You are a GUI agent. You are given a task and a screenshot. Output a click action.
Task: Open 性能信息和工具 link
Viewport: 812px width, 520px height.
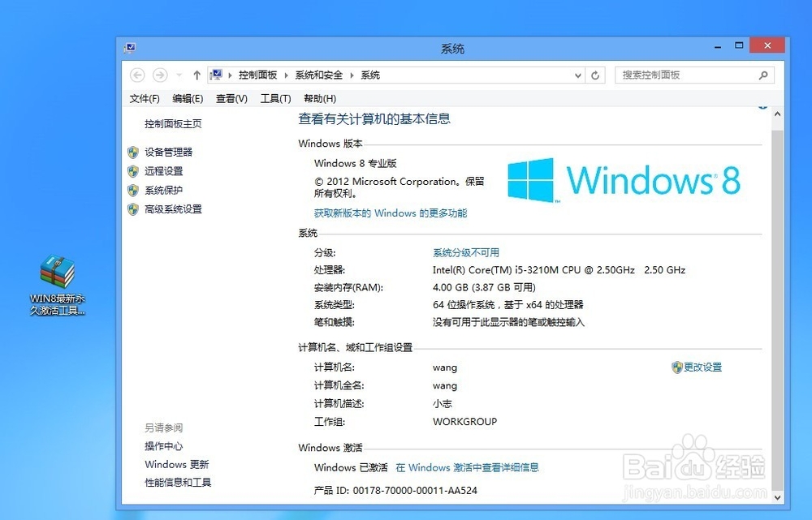point(178,482)
